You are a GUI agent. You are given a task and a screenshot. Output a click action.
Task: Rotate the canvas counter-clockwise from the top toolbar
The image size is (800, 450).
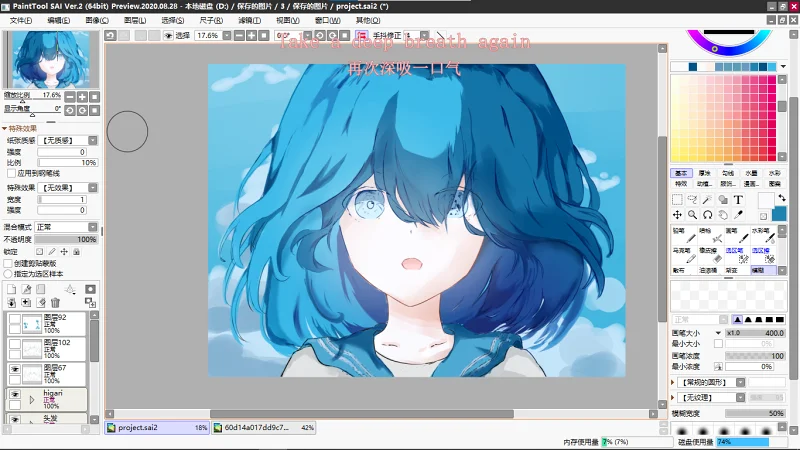pos(320,35)
